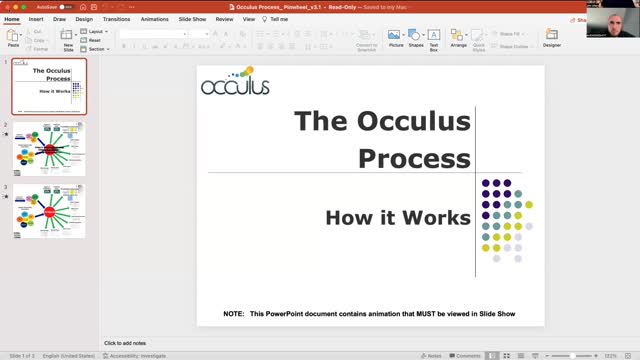The image size is (640, 360).
Task: Select slide 3 thumbnail
Action: pos(49,211)
